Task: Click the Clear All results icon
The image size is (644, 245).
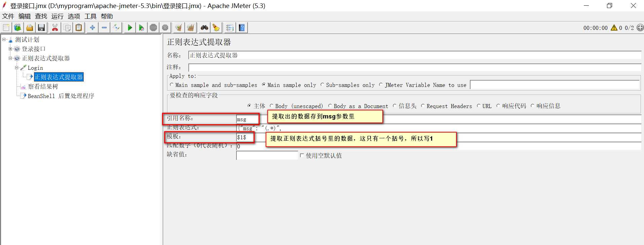Action: (191, 28)
